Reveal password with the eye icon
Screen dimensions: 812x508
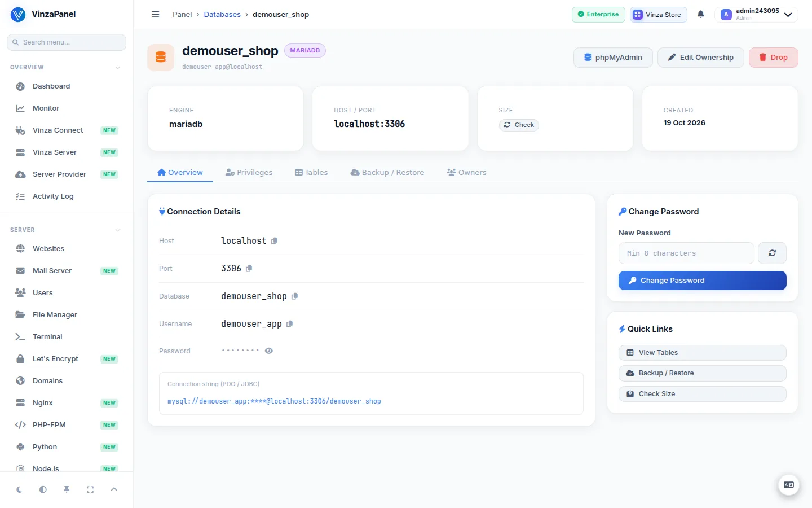[269, 351]
